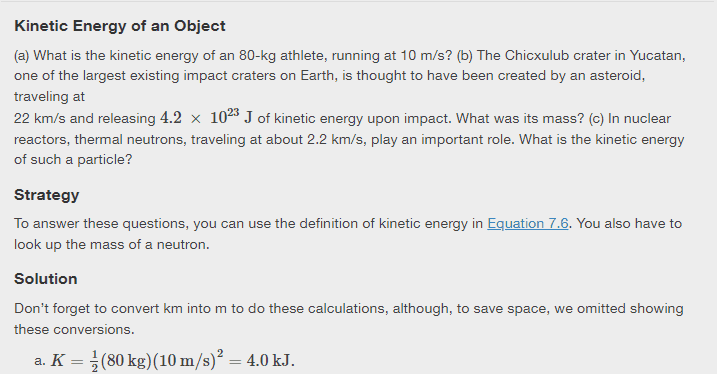Click the Solution heading
This screenshot has width=717, height=374.
pyautogui.click(x=46, y=279)
